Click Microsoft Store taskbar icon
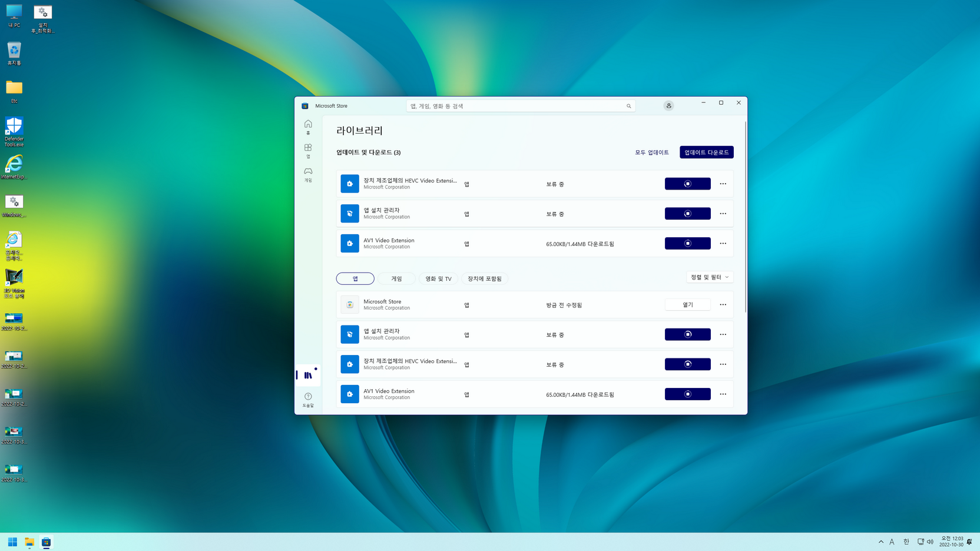The image size is (980, 551). click(47, 542)
